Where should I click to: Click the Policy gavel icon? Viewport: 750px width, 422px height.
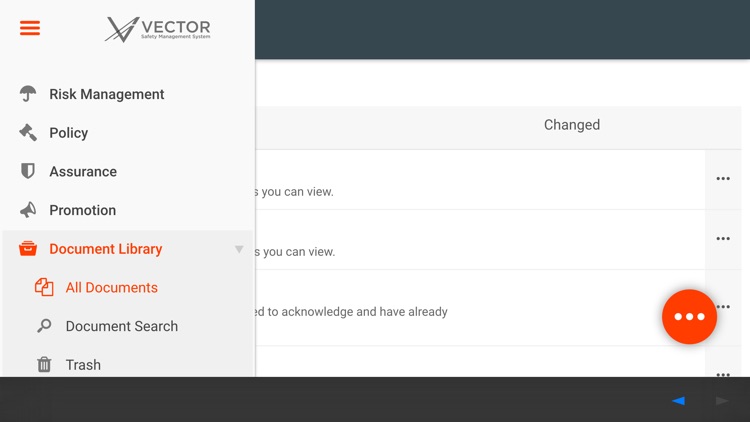(x=28, y=132)
